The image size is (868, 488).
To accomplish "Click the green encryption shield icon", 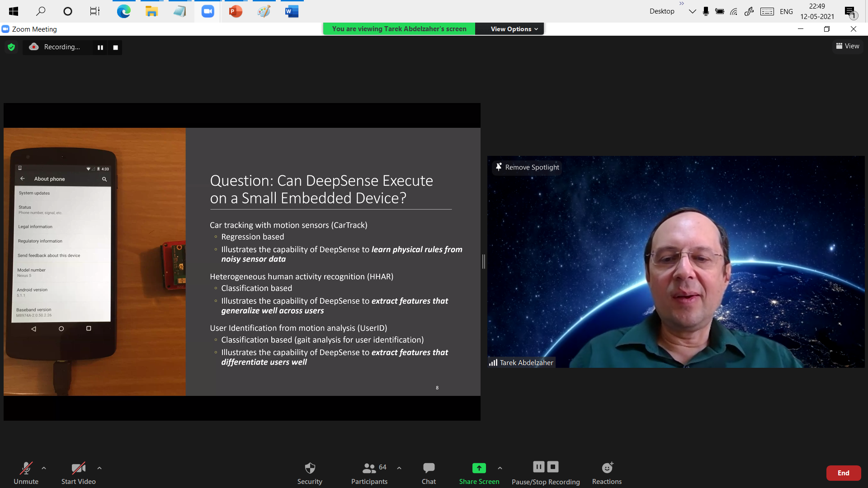I will click(11, 47).
